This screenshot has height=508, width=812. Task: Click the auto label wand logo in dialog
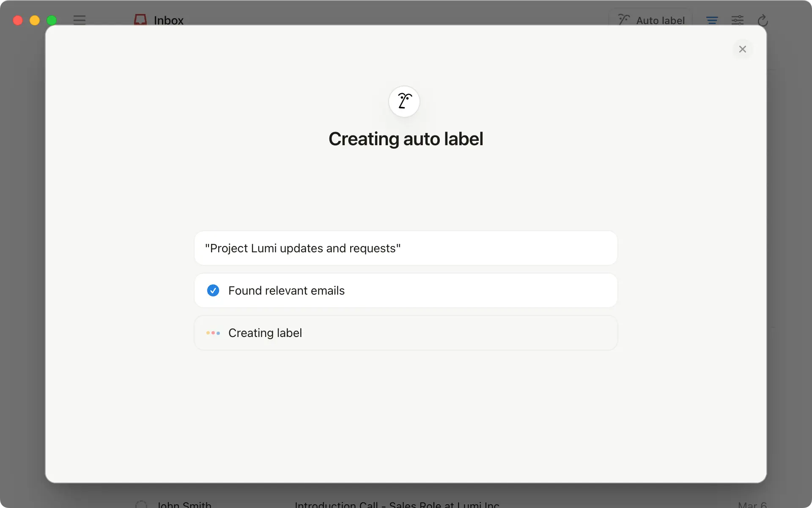tap(404, 102)
